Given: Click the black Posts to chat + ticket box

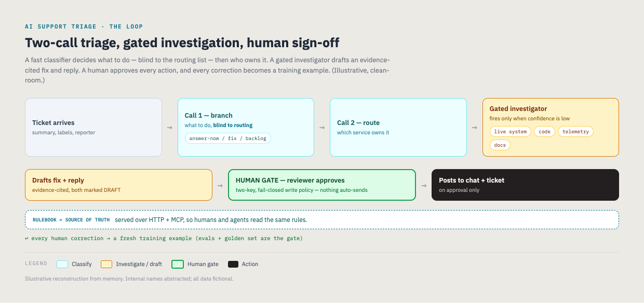Looking at the screenshot, I should (x=525, y=185).
